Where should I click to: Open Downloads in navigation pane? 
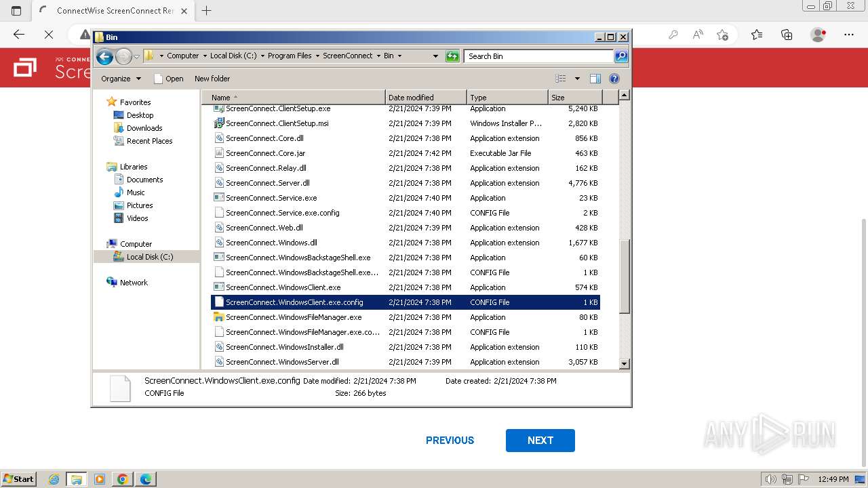pos(144,128)
